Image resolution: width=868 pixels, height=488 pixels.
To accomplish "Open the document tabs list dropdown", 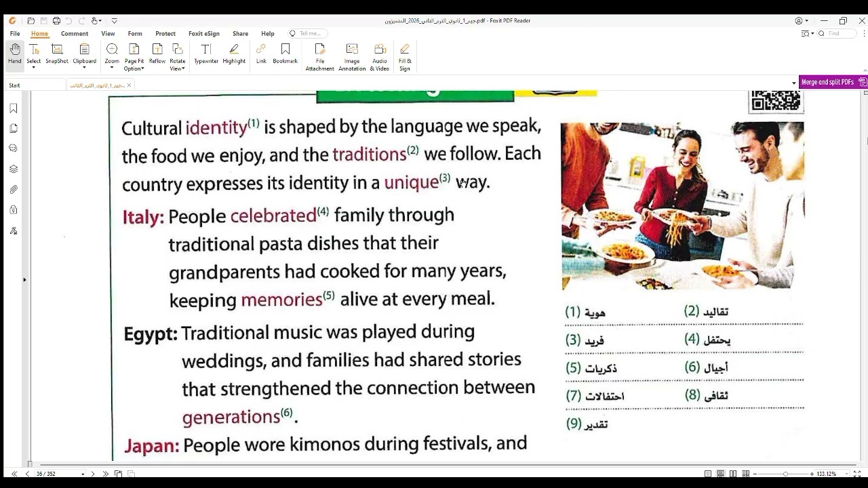I will click(793, 83).
